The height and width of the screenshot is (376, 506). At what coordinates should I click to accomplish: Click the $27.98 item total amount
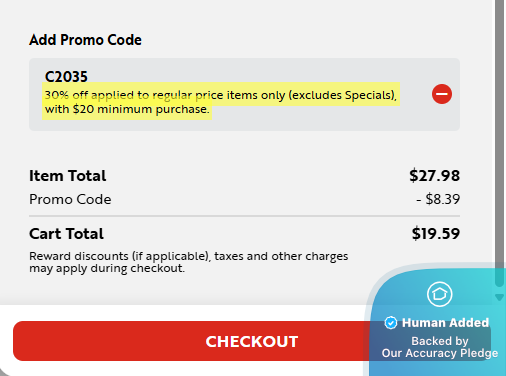pos(435,176)
